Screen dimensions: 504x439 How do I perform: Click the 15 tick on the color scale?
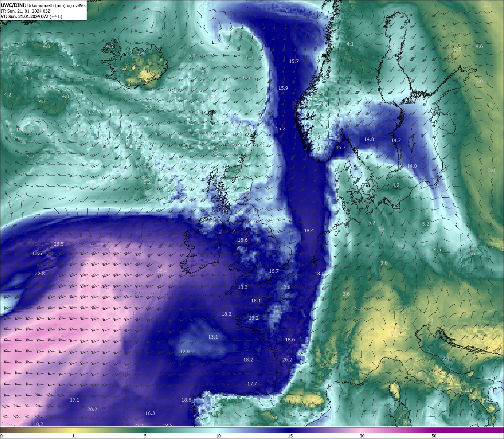click(290, 436)
